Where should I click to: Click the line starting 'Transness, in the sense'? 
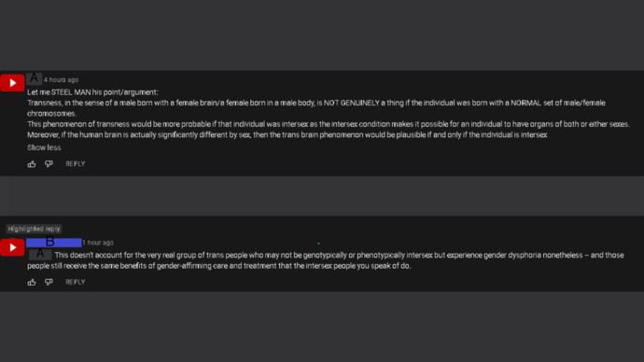click(x=315, y=108)
